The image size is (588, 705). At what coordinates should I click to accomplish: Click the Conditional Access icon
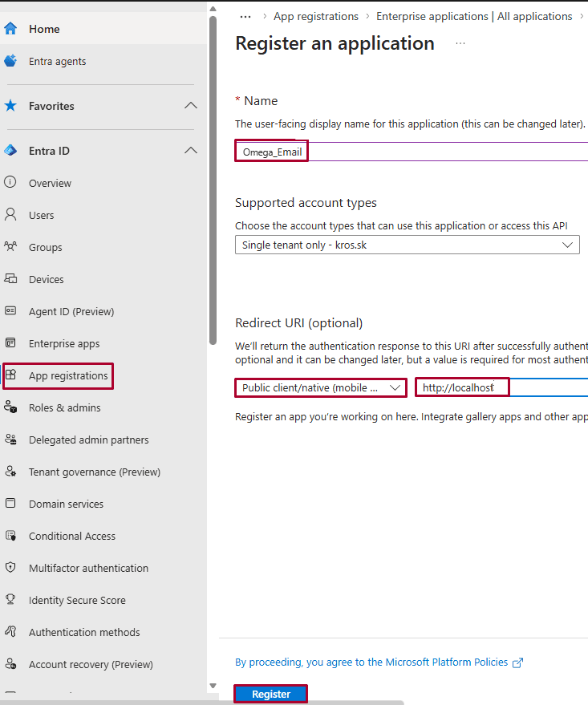(10, 536)
